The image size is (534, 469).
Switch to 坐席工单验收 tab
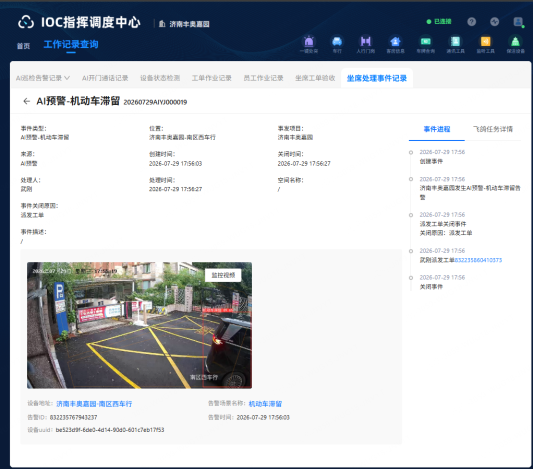coord(315,78)
